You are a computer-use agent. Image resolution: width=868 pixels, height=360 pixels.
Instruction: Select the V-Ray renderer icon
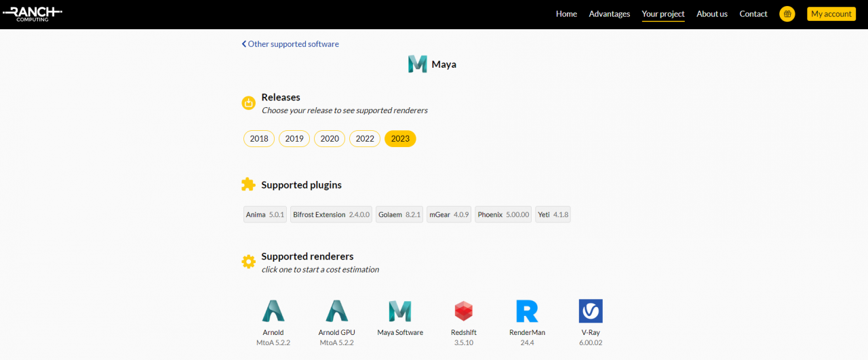click(x=590, y=311)
